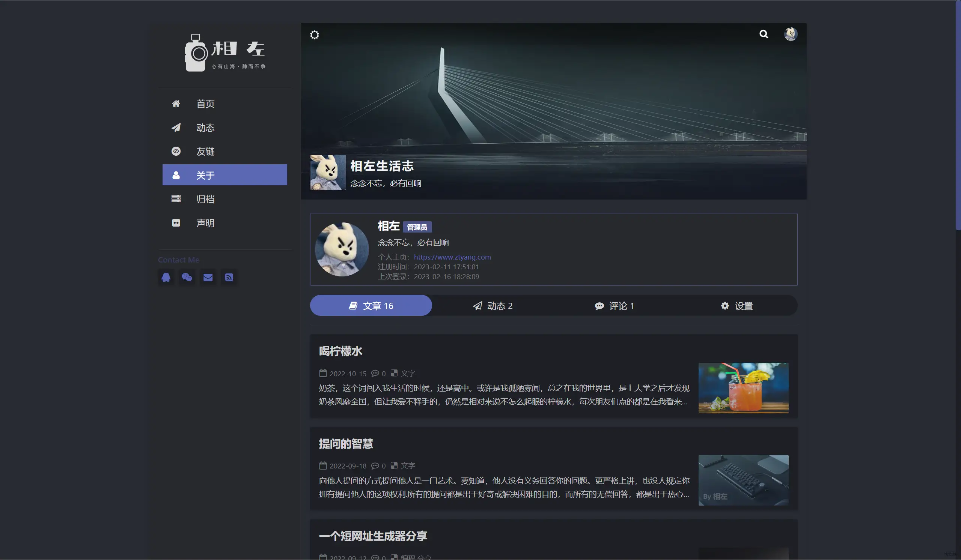Click the 相左生活志 site title

point(382,166)
